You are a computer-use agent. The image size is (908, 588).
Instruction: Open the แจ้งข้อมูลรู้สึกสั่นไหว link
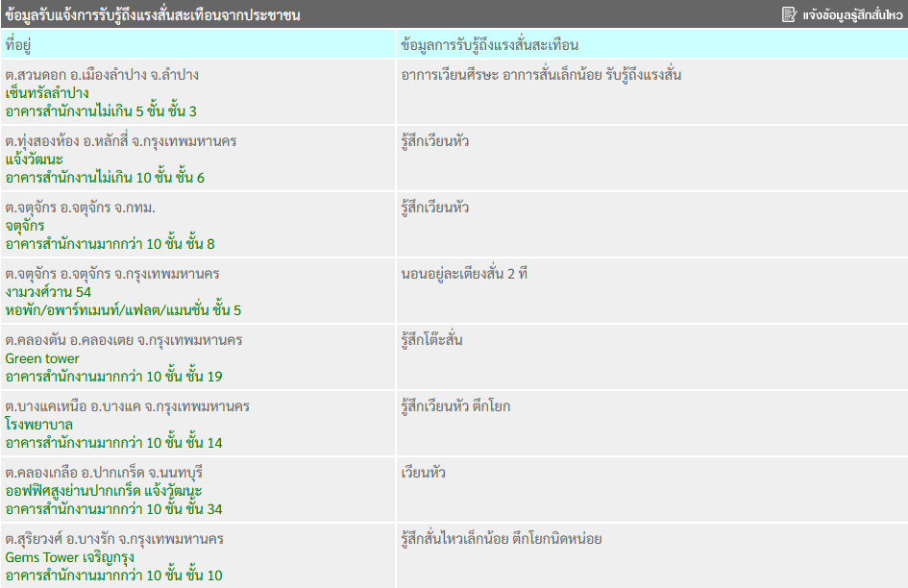pyautogui.click(x=852, y=15)
